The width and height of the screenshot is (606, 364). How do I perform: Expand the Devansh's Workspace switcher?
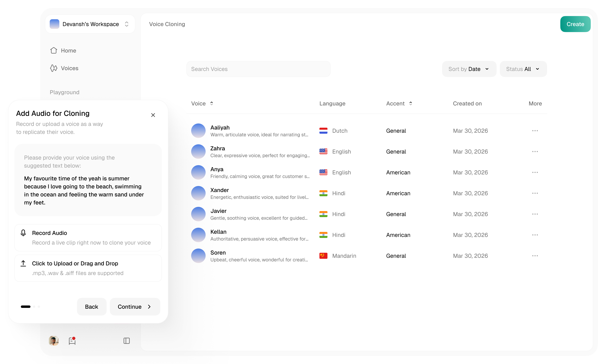(x=127, y=24)
